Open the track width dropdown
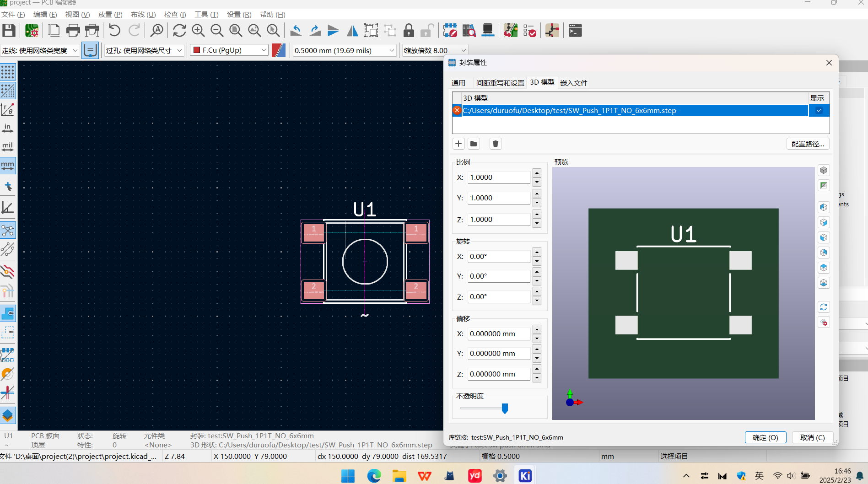The image size is (868, 484). [40, 50]
